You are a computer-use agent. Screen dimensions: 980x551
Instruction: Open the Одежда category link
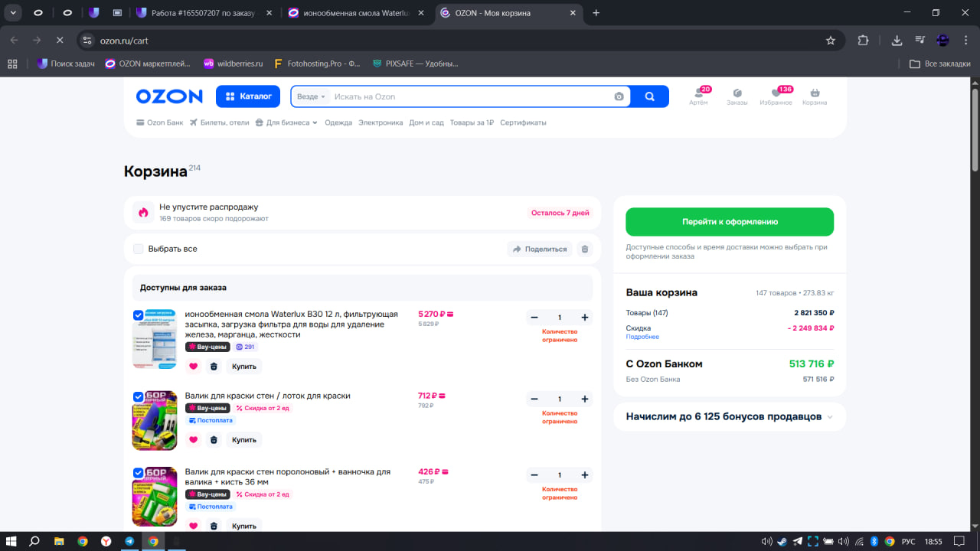tap(338, 122)
